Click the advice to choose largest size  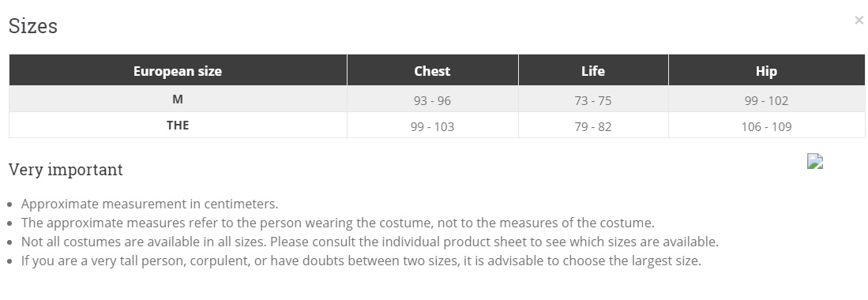(x=361, y=261)
